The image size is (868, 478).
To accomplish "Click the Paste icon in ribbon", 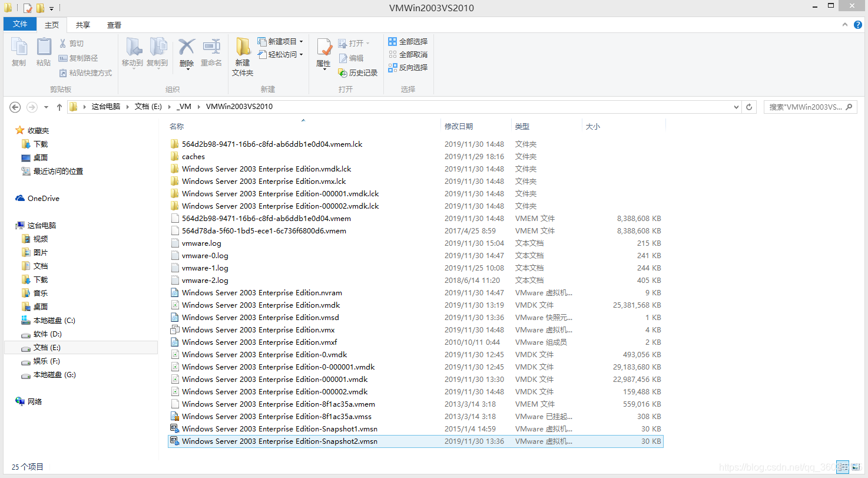I will coord(44,47).
